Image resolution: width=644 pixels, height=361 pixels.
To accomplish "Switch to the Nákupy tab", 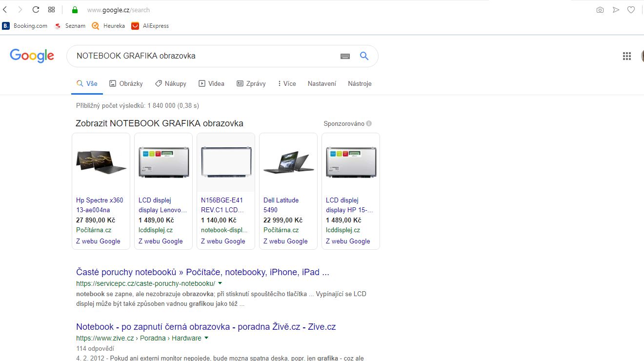I will 171,83.
